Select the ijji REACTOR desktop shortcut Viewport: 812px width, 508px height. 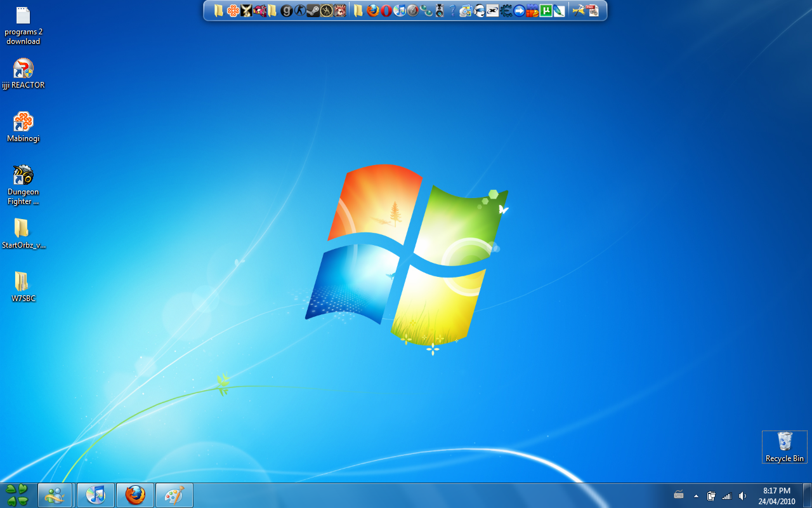click(x=23, y=74)
